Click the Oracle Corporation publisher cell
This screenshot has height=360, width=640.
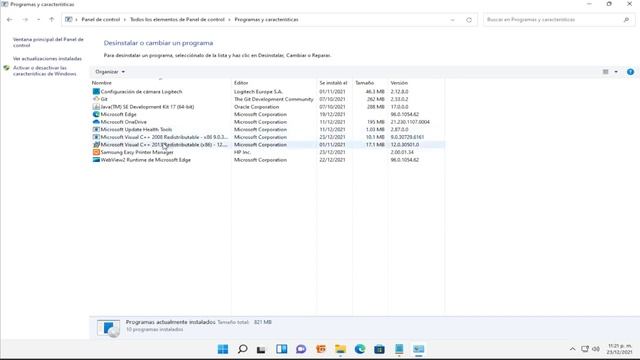point(256,107)
